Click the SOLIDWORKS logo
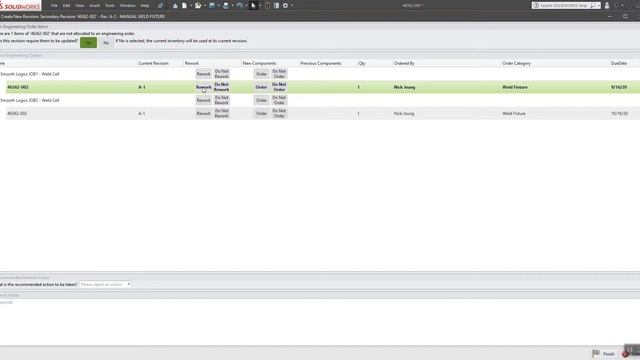This screenshot has width=640, height=360. tap(20, 6)
